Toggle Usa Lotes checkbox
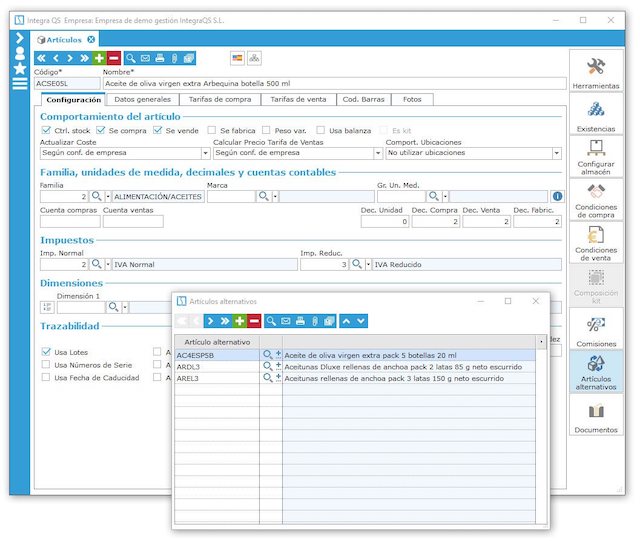Image resolution: width=640 pixels, height=542 pixels. click(46, 351)
